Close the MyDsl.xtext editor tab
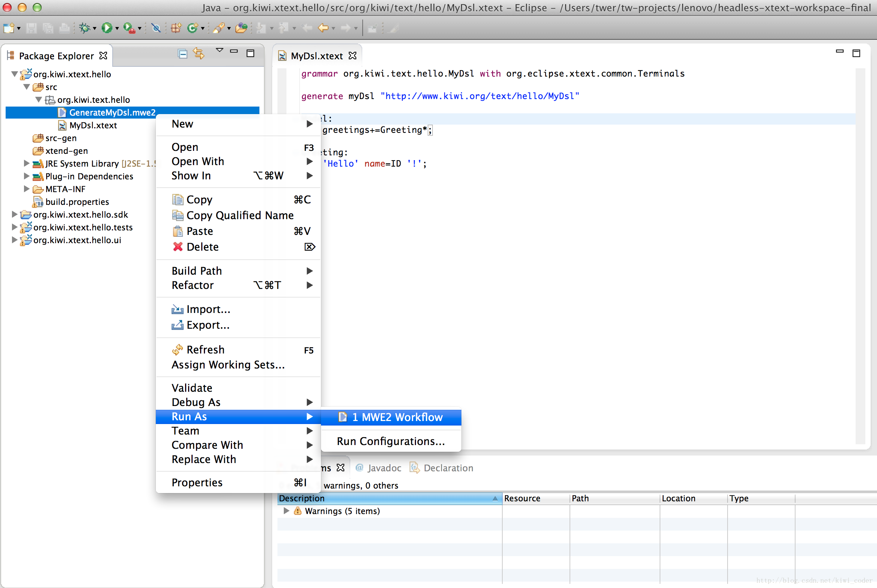877x588 pixels. point(353,56)
